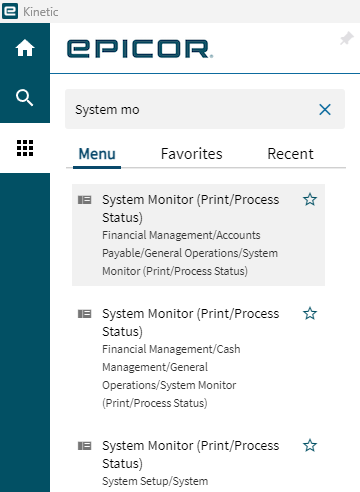This screenshot has height=492, width=360.
Task: Click the path 'Financial Management/Accounts Payable/General Operations'
Action: pyautogui.click(x=190, y=253)
